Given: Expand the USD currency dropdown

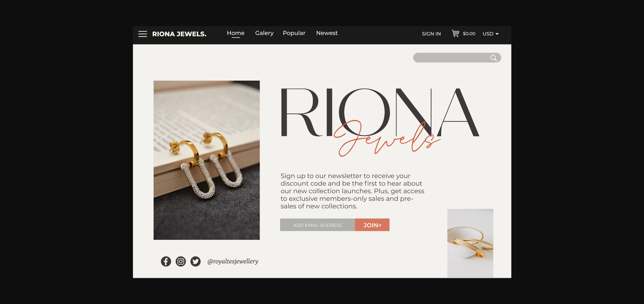Looking at the screenshot, I should point(491,34).
